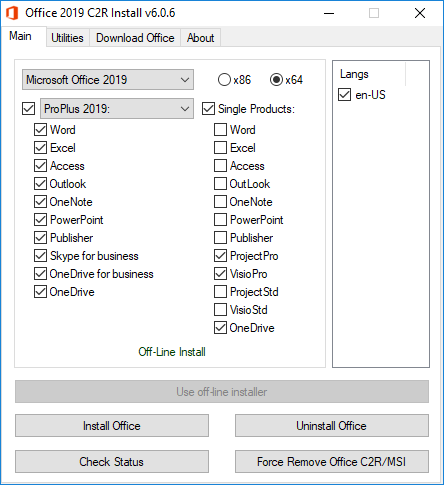Select the x86 architecture radio button
Viewport: 444px width, 485px height.
[x=224, y=80]
